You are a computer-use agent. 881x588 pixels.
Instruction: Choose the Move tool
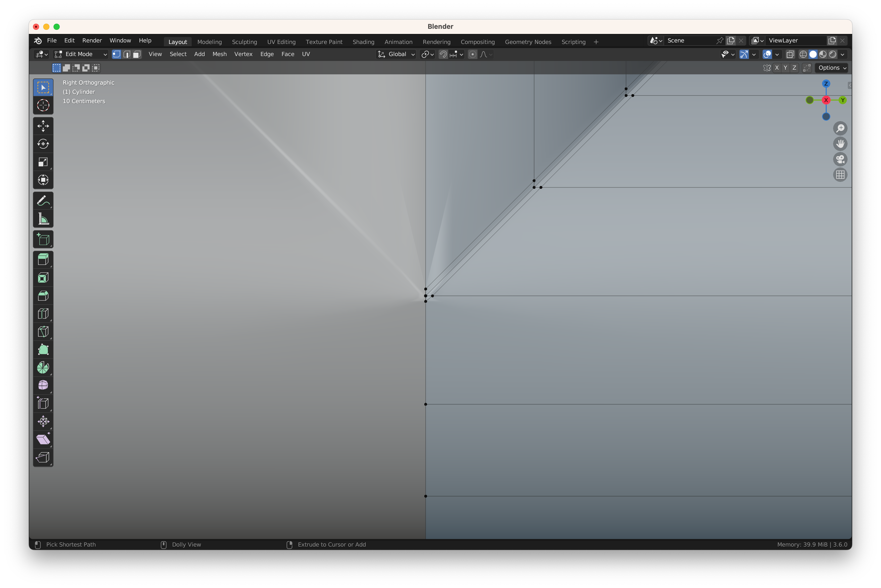coord(43,126)
